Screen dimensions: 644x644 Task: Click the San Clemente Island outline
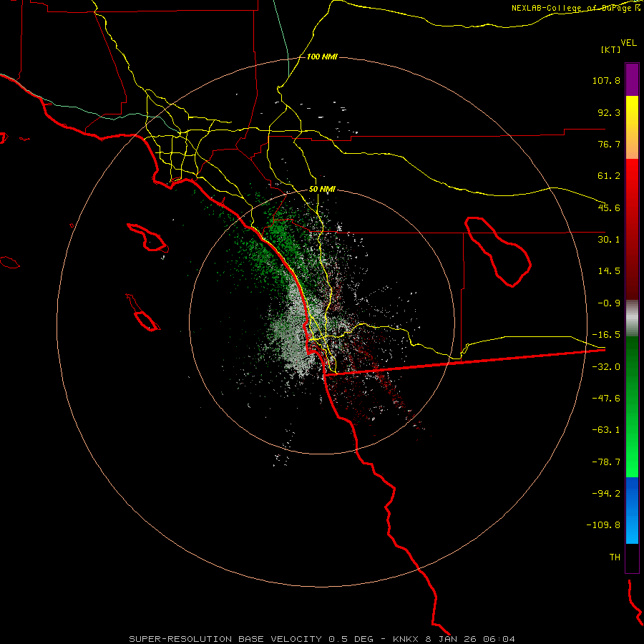point(143,313)
